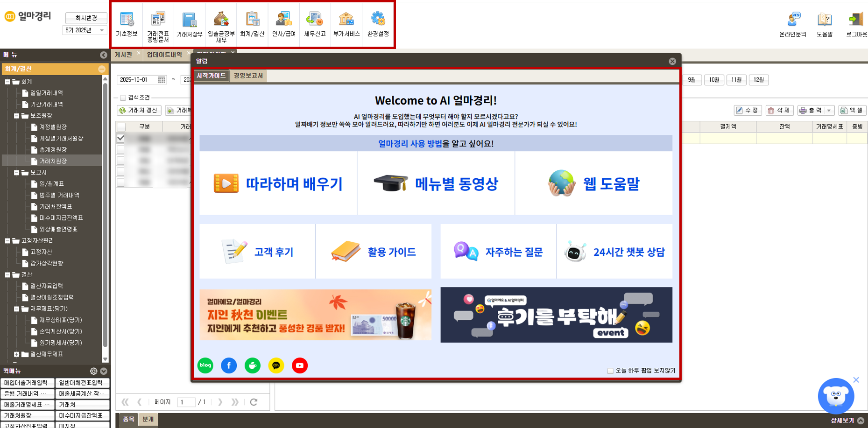Open the 출력 button dropdown arrow

829,110
